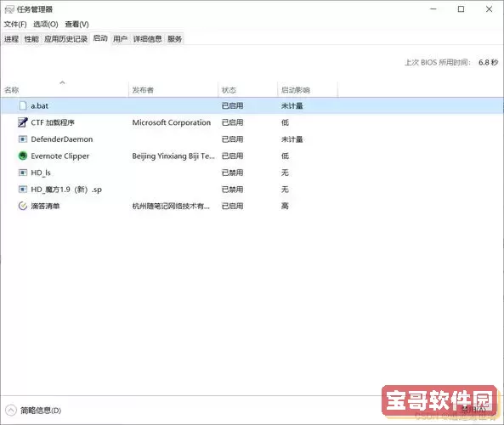Screen dimensions: 504x425
Task: Click 未计量 impact in a.bat row
Action: point(292,105)
